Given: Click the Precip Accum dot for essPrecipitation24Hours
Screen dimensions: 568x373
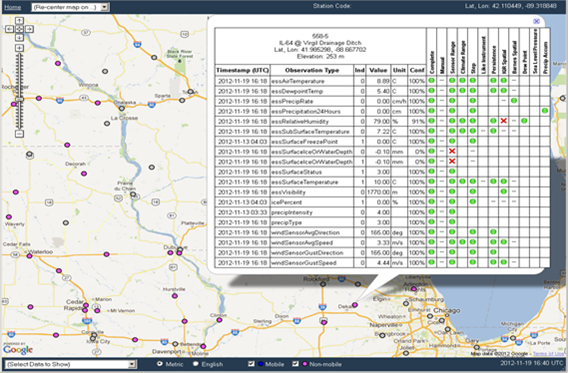Looking at the screenshot, I should pyautogui.click(x=545, y=111).
